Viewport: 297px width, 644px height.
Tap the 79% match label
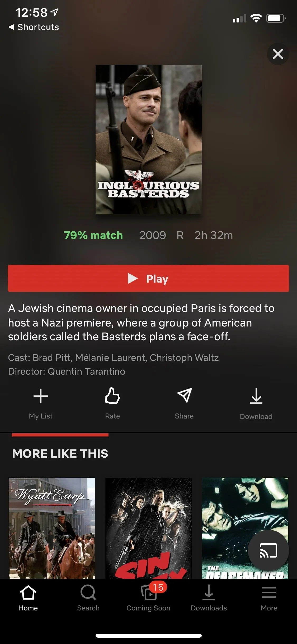93,235
